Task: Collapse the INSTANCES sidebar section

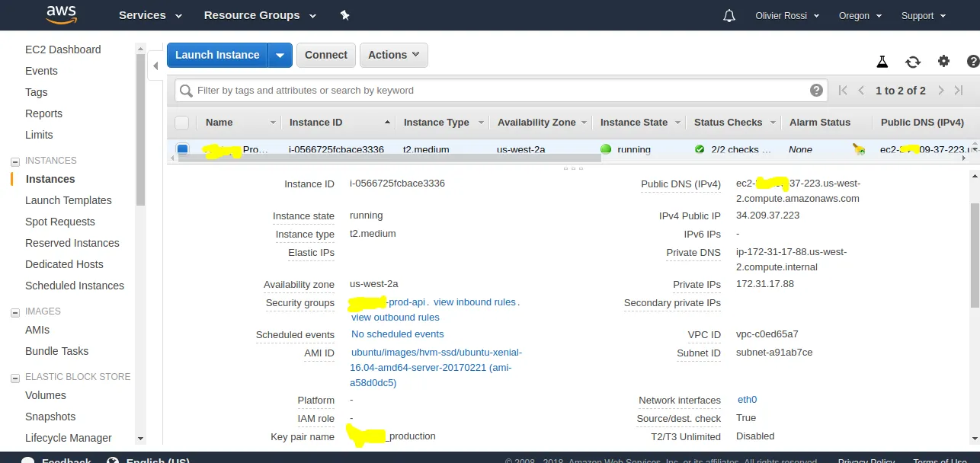Action: pos(14,161)
